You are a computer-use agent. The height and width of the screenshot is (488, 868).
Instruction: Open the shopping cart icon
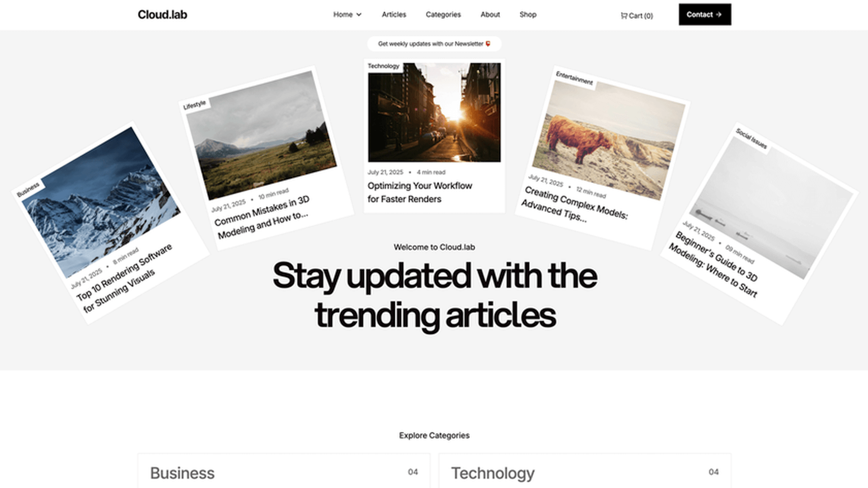[624, 15]
